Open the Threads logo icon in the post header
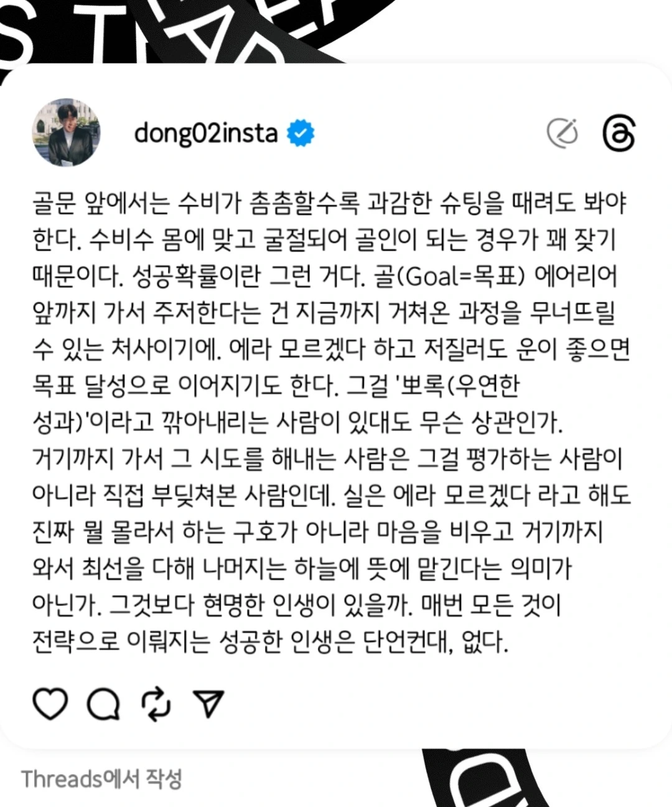The height and width of the screenshot is (807, 672). 618,133
